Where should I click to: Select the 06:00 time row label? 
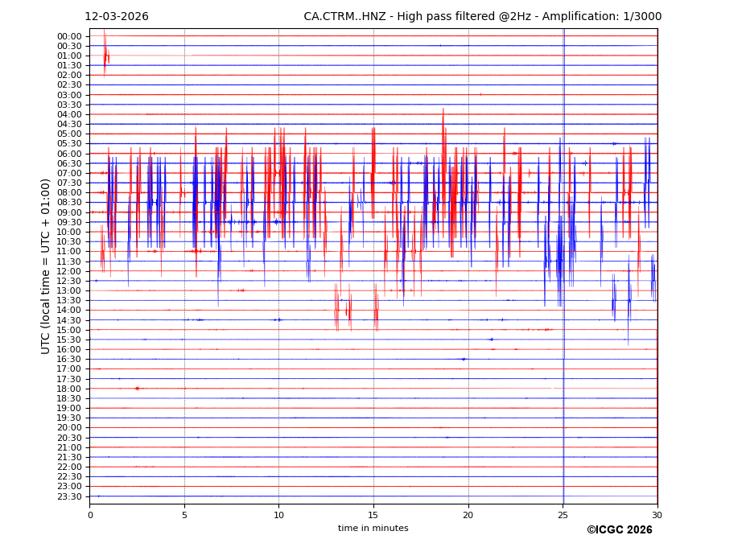[x=69, y=154]
